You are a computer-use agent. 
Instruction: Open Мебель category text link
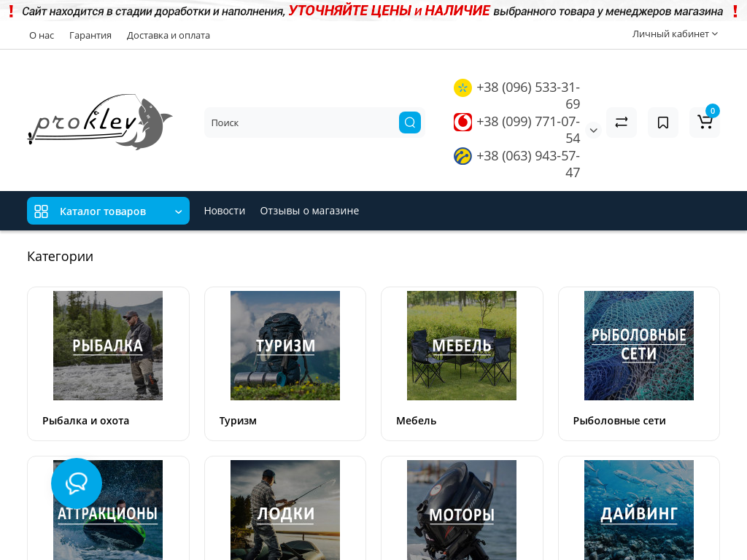pos(417,421)
